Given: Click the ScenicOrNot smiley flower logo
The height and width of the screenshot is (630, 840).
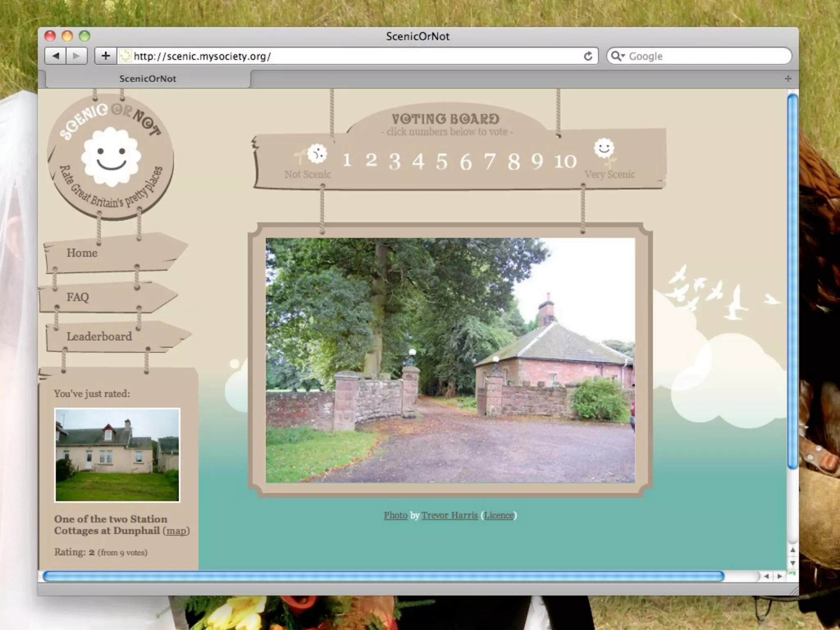Looking at the screenshot, I should [x=111, y=157].
